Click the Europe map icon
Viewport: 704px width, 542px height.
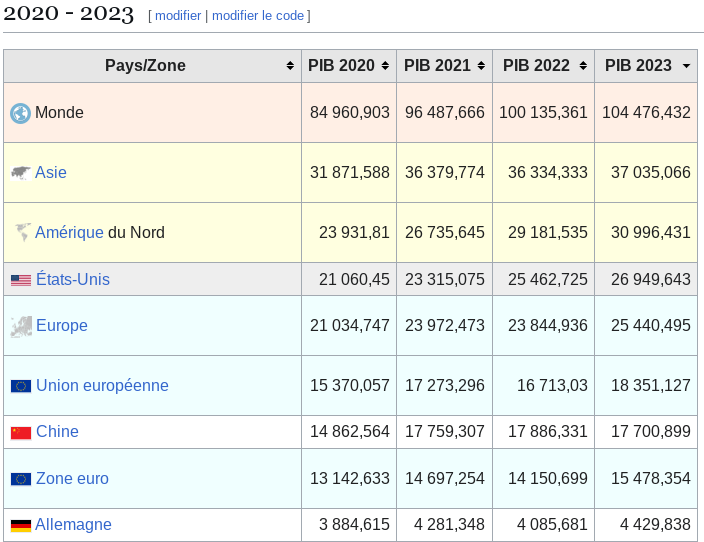21,326
